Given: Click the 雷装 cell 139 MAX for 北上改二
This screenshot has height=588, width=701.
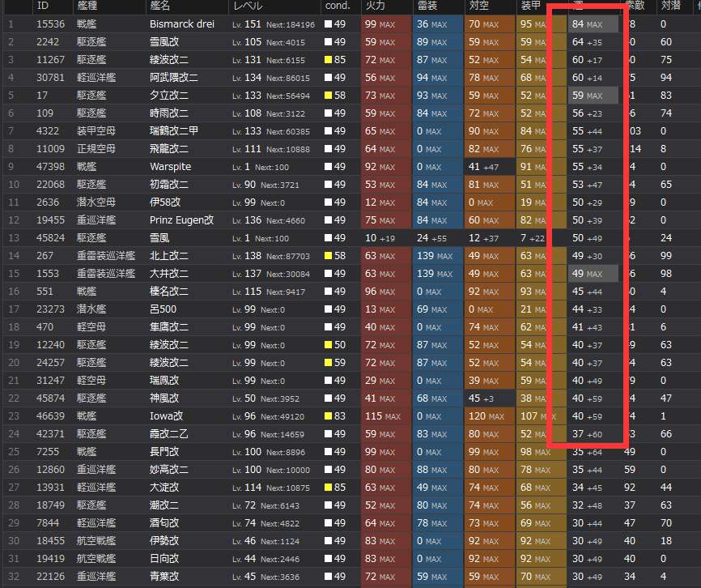Looking at the screenshot, I should 438,256.
